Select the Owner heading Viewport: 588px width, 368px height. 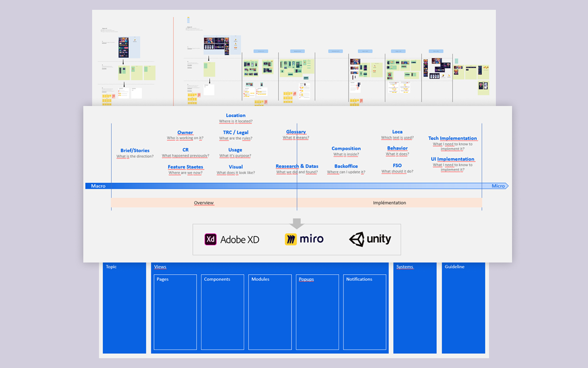click(x=185, y=132)
